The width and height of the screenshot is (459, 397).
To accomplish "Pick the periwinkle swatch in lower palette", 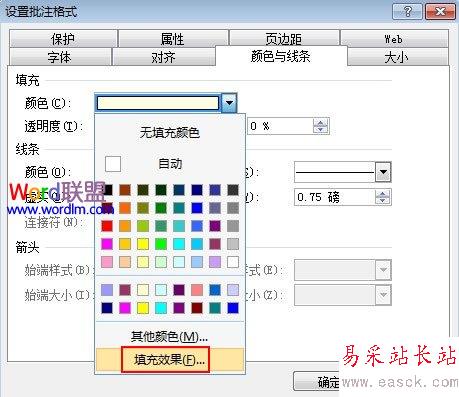I will [107, 290].
